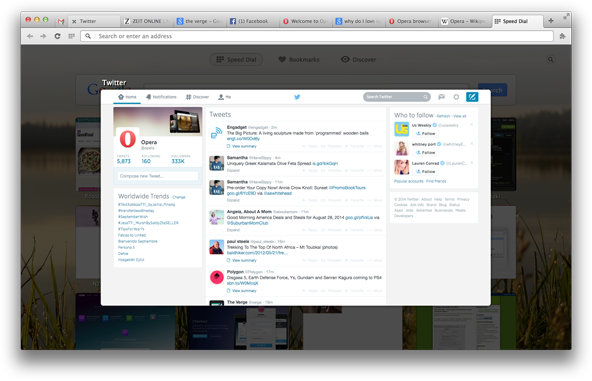Open Popular accounts link
The width and height of the screenshot is (592, 381).
[409, 181]
